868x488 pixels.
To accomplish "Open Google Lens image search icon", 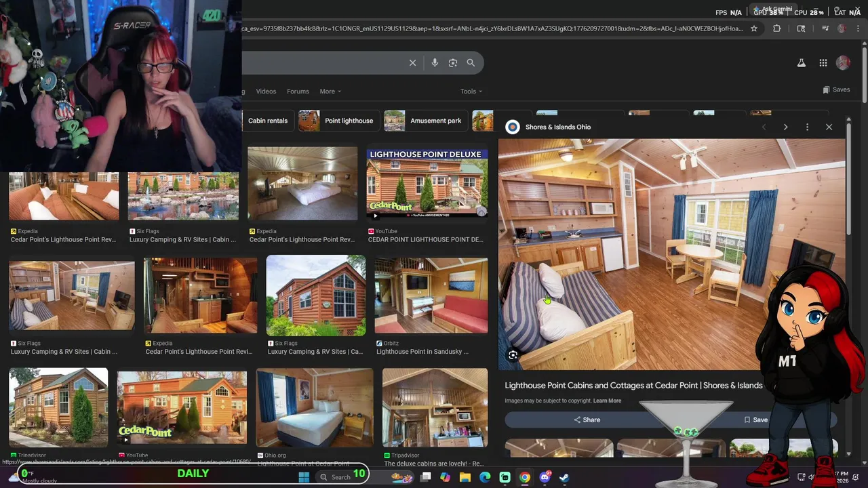I will point(453,63).
